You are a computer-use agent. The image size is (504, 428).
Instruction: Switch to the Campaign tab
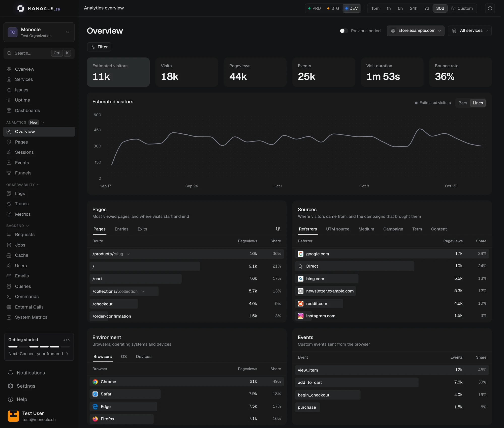tap(393, 229)
